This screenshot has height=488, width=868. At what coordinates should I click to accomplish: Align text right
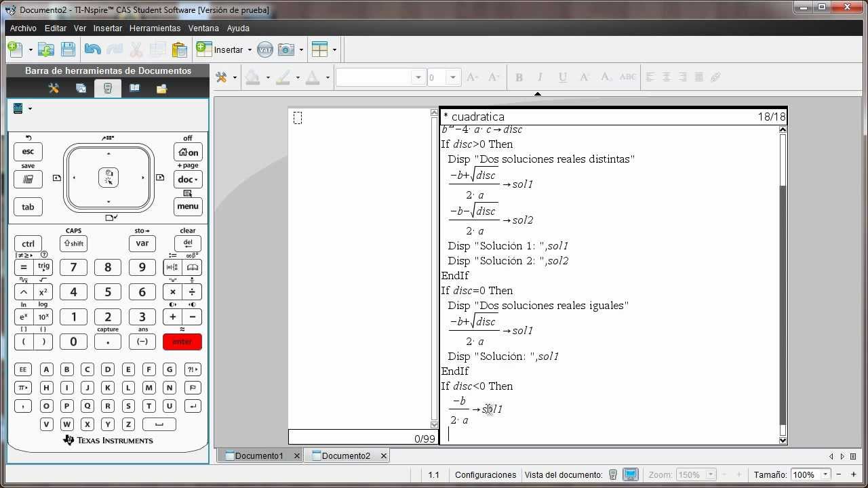coord(683,77)
